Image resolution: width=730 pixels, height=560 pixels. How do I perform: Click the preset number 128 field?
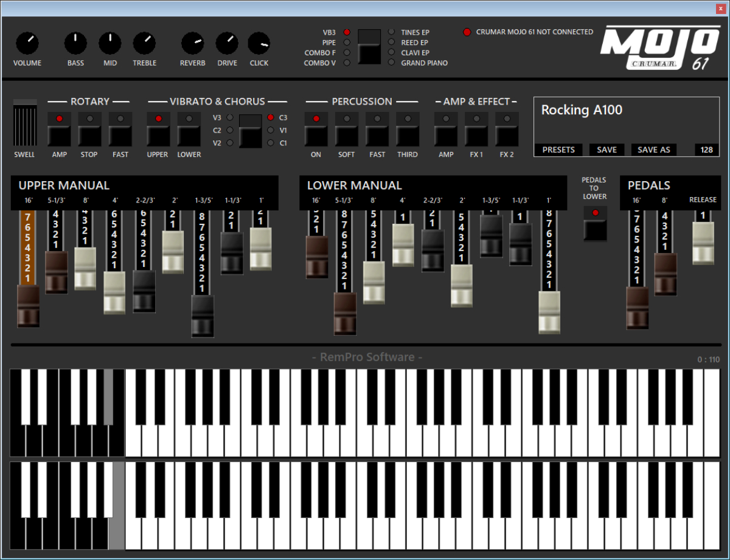(x=706, y=150)
